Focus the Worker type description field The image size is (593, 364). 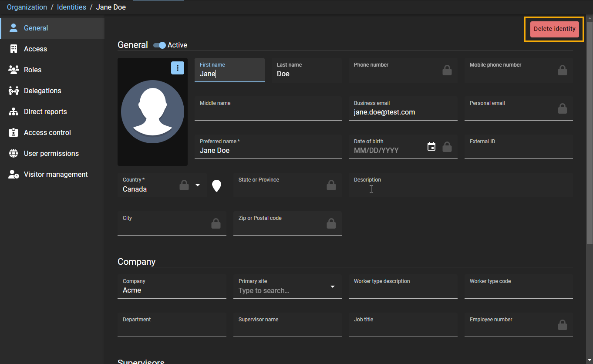pyautogui.click(x=403, y=286)
